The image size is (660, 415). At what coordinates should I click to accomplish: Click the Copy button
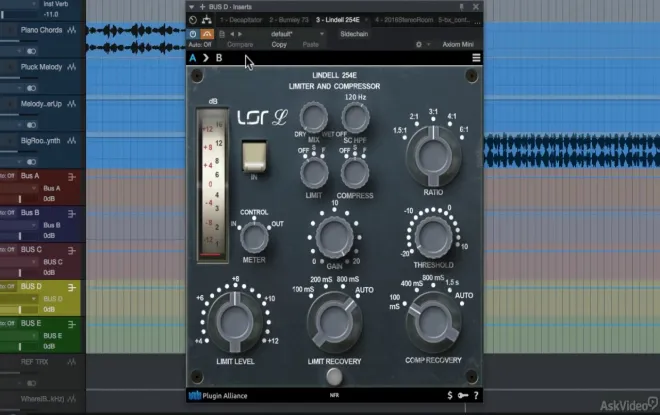tap(279, 45)
